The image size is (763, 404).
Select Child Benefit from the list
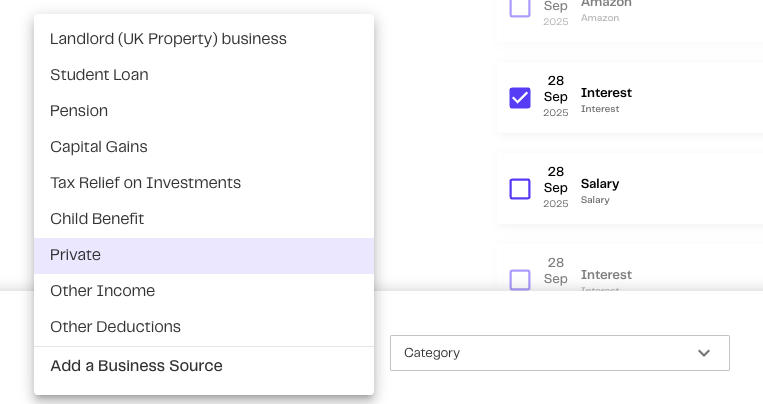coord(97,219)
